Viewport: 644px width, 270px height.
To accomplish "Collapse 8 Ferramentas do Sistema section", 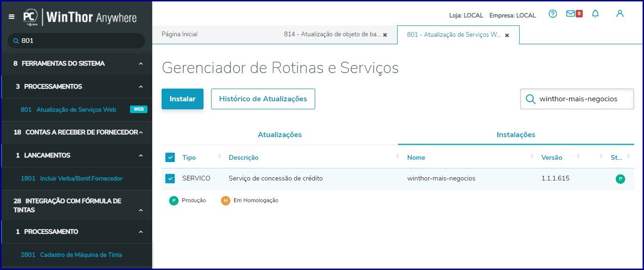I will 141,64.
